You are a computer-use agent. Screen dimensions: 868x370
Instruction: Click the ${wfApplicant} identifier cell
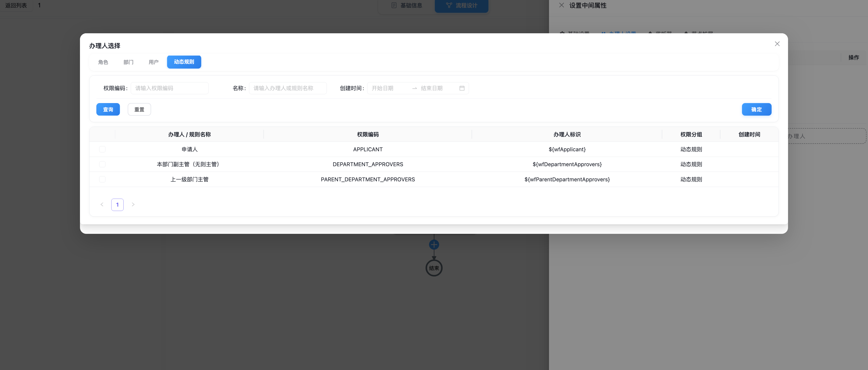tap(567, 149)
